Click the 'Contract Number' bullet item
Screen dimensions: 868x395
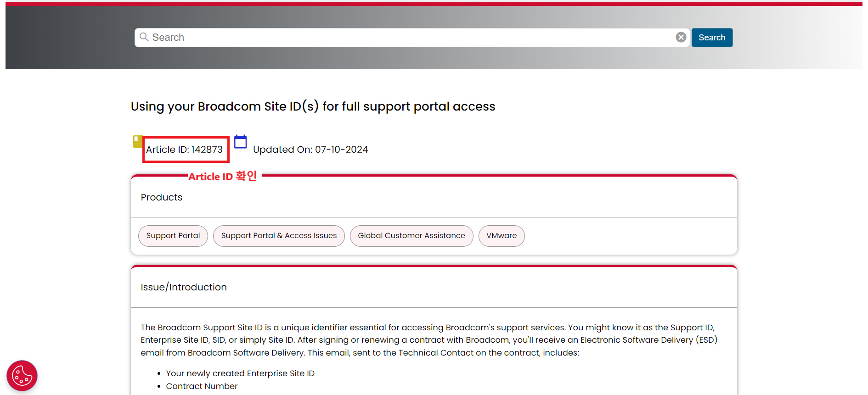202,386
